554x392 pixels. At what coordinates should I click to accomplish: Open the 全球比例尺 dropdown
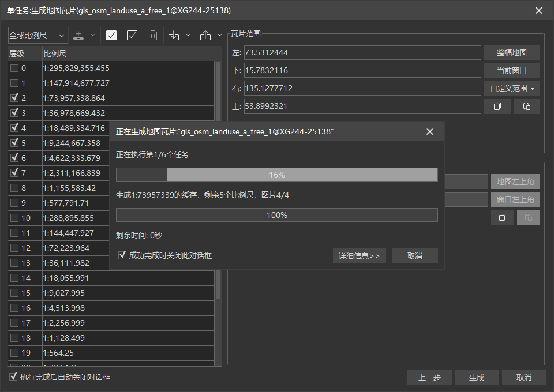point(38,35)
